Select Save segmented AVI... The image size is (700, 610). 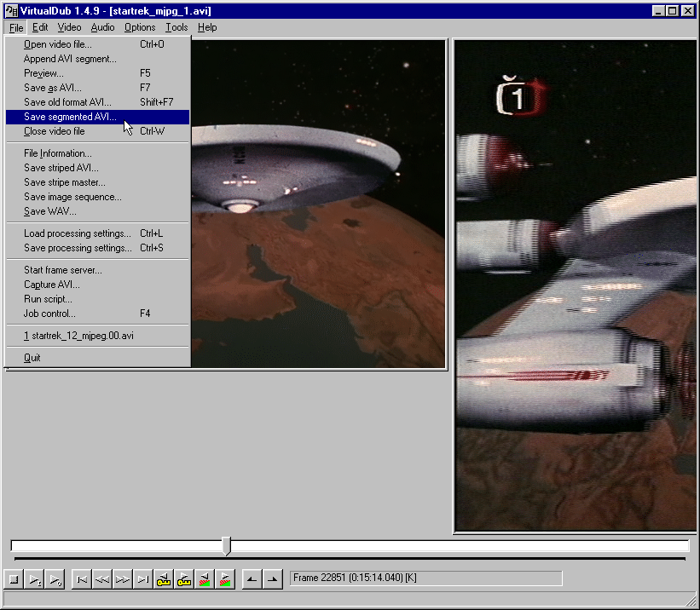point(98,117)
